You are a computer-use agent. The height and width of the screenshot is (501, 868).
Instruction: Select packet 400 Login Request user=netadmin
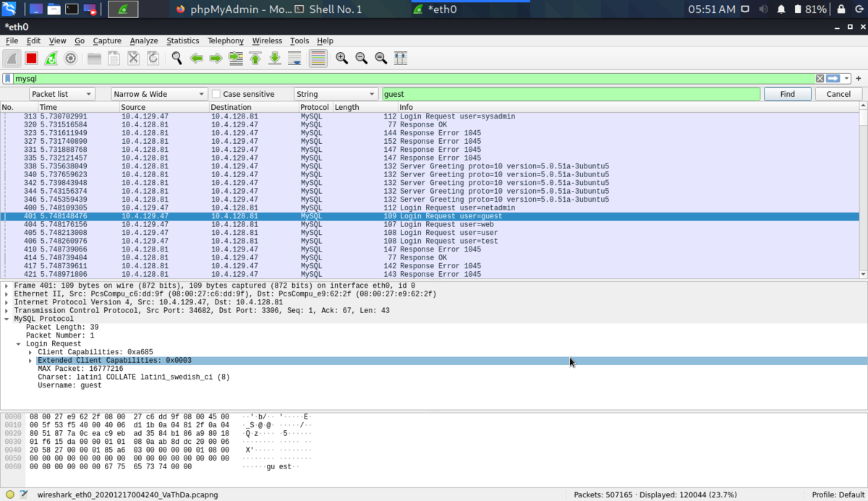430,207
